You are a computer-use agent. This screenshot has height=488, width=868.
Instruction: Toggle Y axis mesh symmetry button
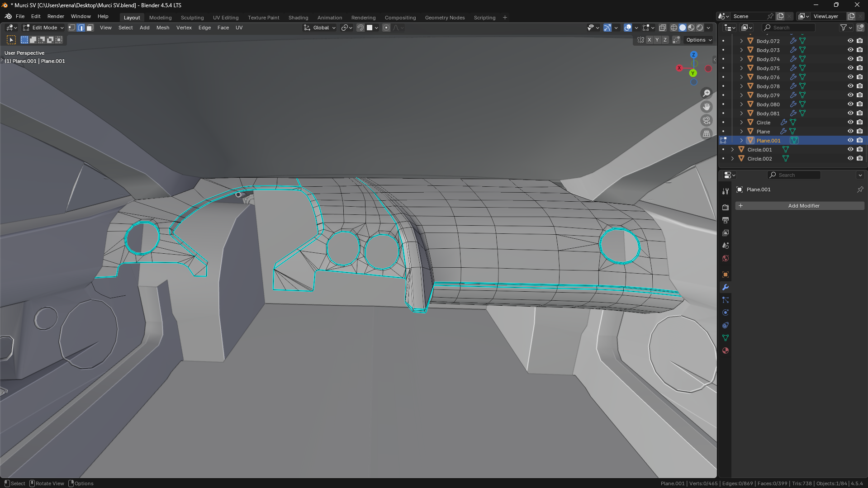[657, 40]
